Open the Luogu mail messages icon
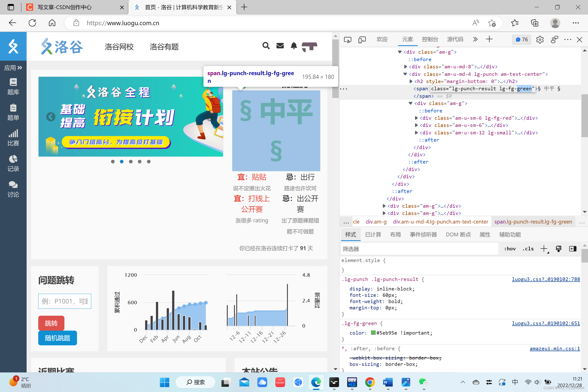 pos(280,46)
